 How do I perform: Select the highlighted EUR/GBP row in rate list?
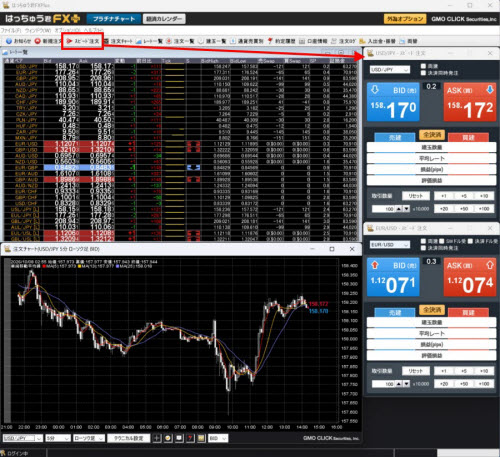pos(180,168)
